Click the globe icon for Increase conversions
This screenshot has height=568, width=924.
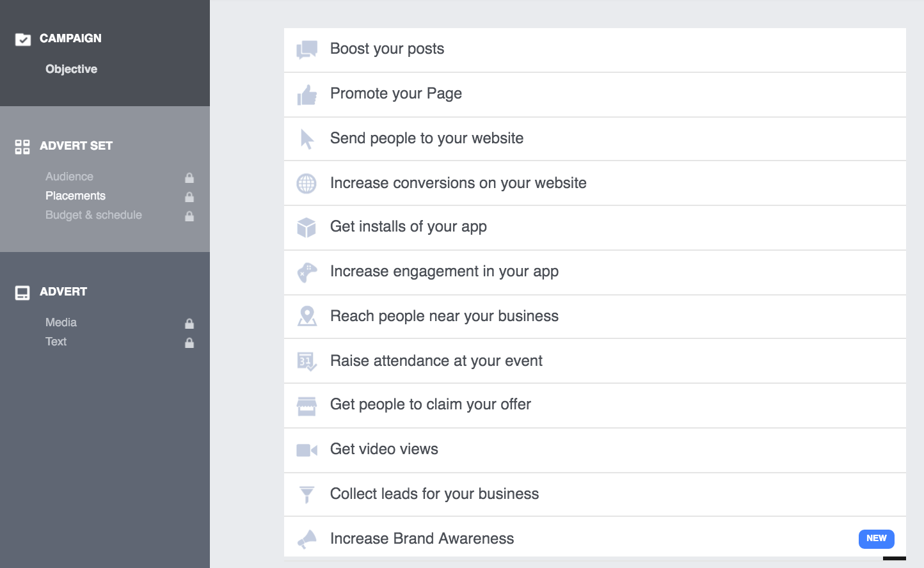(307, 184)
